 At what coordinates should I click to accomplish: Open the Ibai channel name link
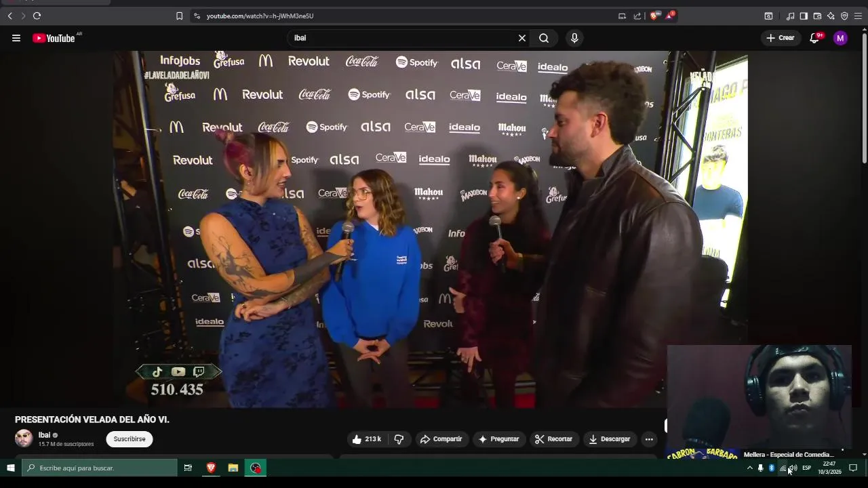(x=44, y=435)
